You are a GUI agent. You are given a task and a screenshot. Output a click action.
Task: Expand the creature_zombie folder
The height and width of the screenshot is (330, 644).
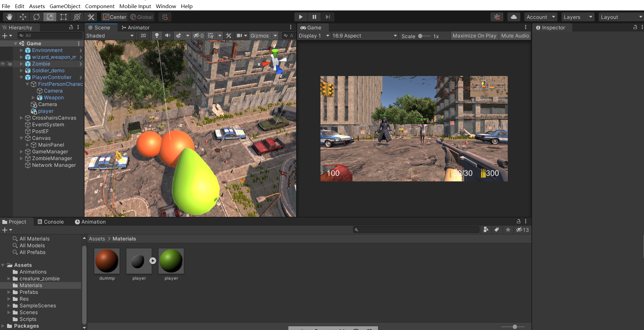[x=9, y=279]
